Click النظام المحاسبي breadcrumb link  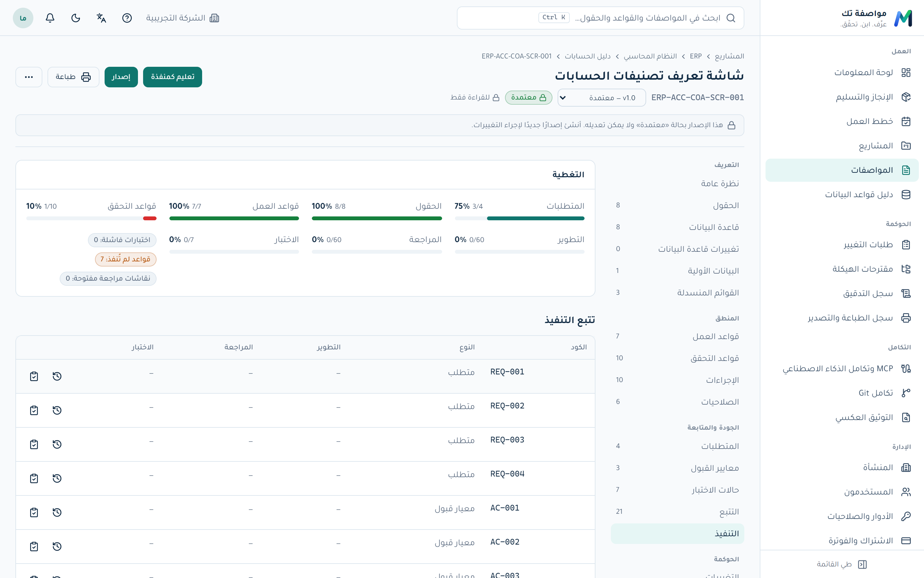pyautogui.click(x=650, y=56)
